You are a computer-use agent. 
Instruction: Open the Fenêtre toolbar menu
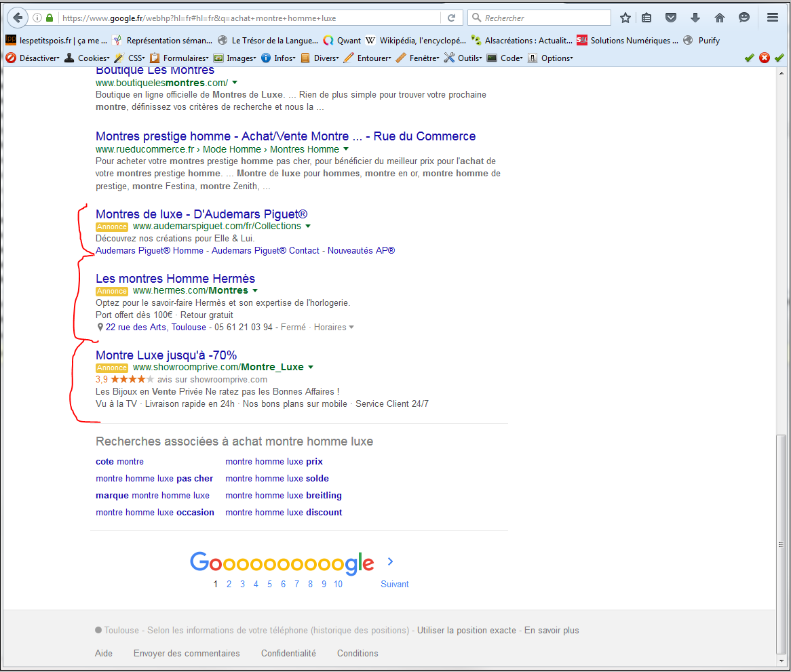coord(418,58)
